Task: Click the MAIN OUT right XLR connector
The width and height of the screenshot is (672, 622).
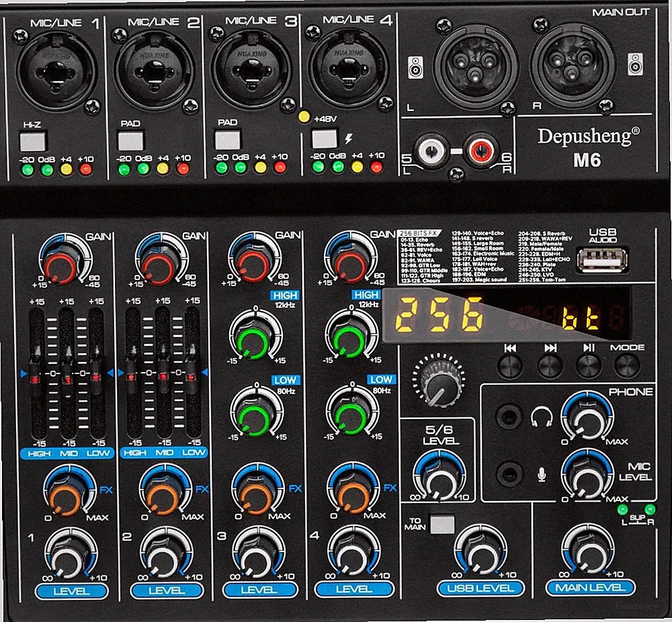Action: pyautogui.click(x=573, y=66)
